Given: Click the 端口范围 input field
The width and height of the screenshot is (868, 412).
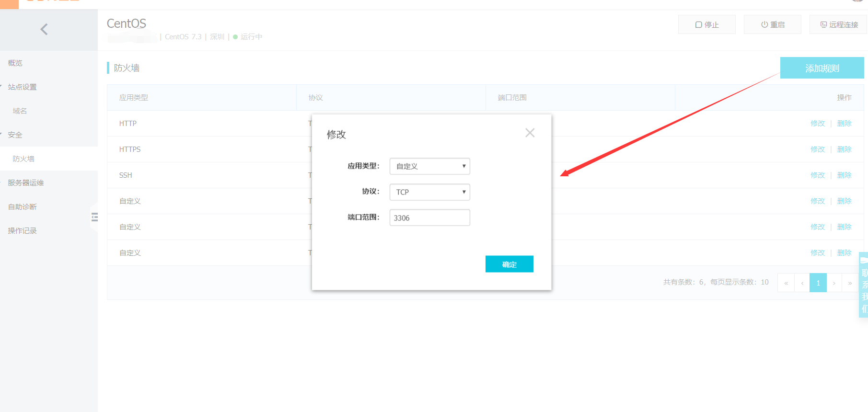Looking at the screenshot, I should [x=430, y=217].
